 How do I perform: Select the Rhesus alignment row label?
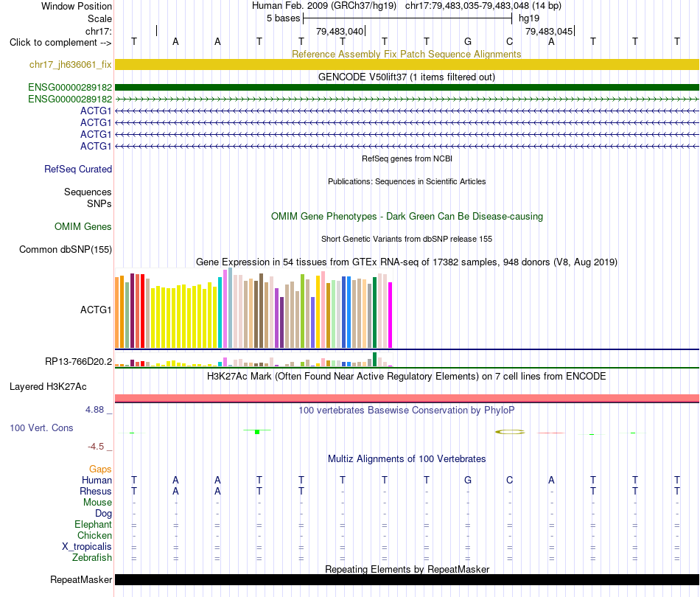point(96,491)
